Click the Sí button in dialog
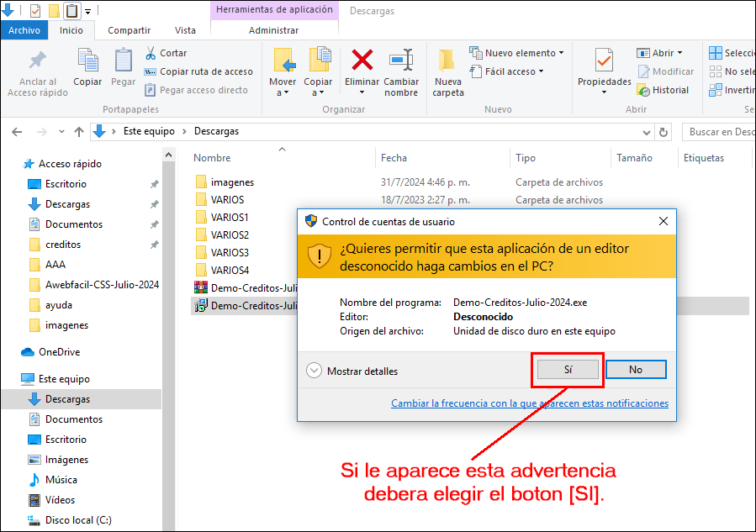This screenshot has width=756, height=532. pyautogui.click(x=568, y=370)
